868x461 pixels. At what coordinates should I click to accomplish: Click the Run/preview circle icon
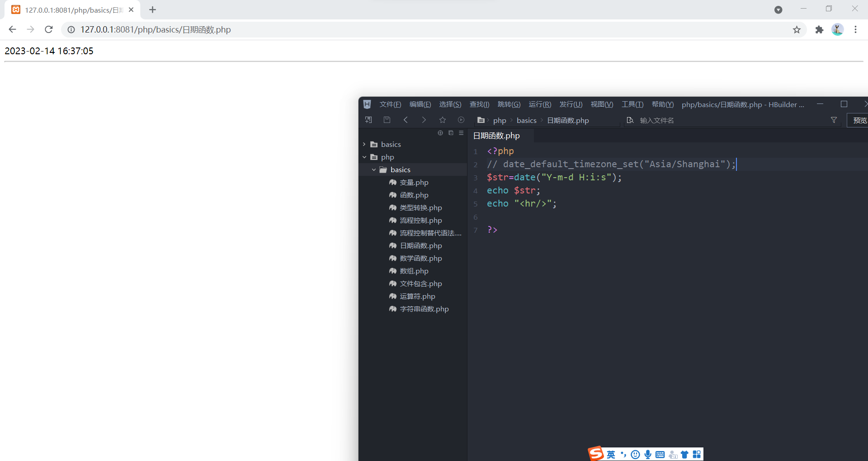point(461,120)
